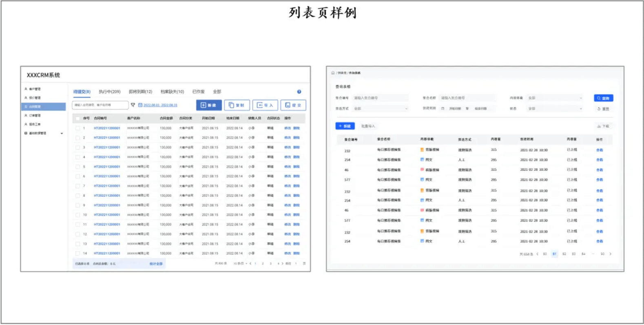Click the calendar icon before 2022.08.01 date range
644x325 pixels.
point(140,105)
